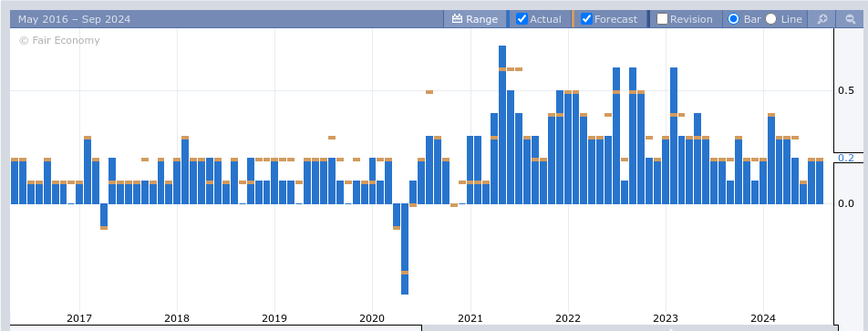Uncheck the Actual checkbox
868x331 pixels.
pos(522,19)
